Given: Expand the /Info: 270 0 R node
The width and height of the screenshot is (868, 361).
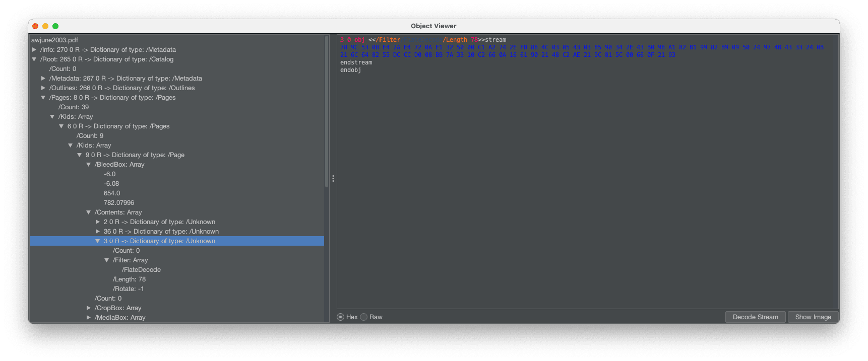Looking at the screenshot, I should tap(34, 50).
